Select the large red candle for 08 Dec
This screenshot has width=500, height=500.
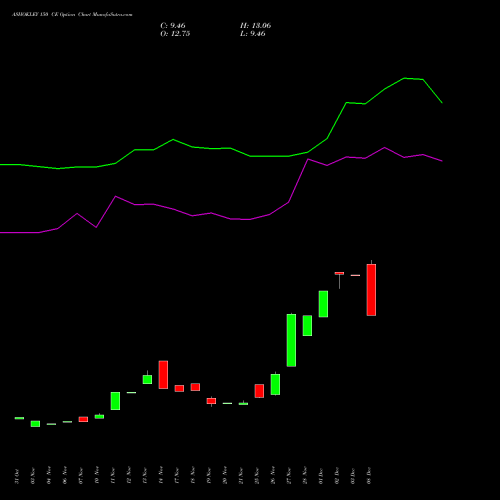[371, 290]
